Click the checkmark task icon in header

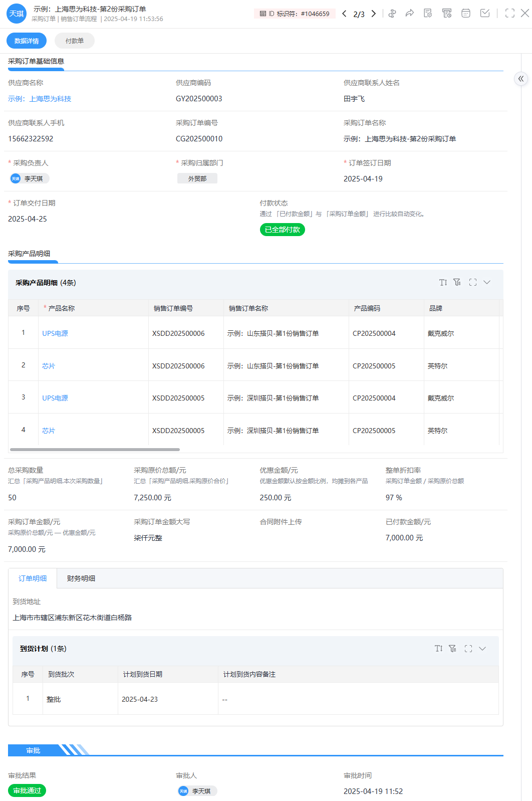(485, 14)
